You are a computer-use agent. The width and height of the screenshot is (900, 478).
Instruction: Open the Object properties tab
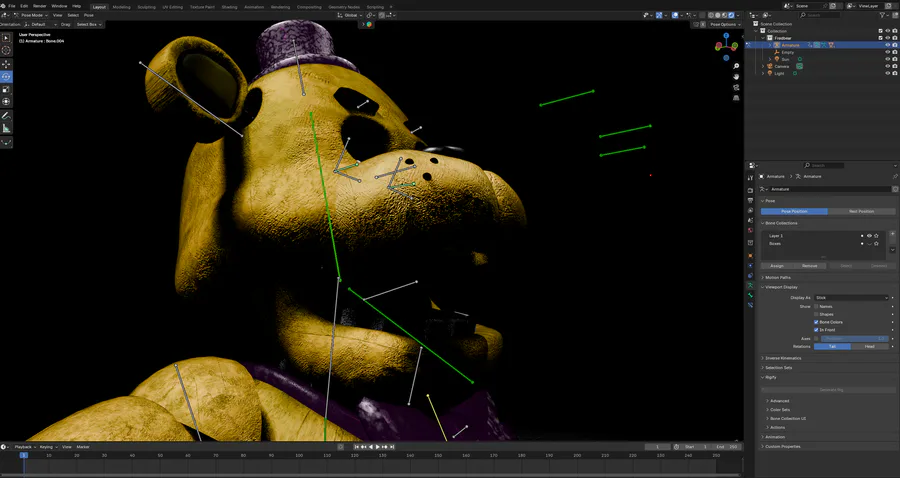750,256
